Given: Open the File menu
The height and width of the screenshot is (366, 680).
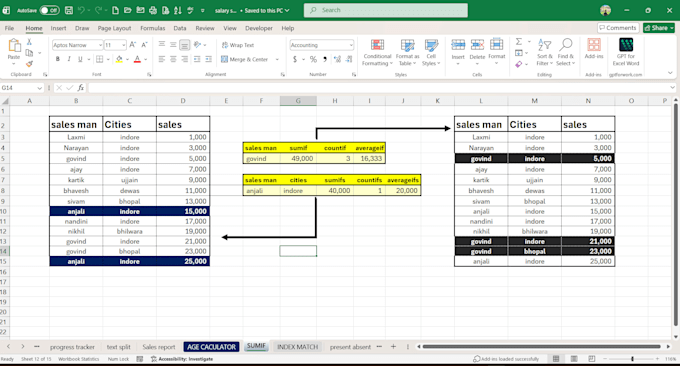Looking at the screenshot, I should coord(9,28).
